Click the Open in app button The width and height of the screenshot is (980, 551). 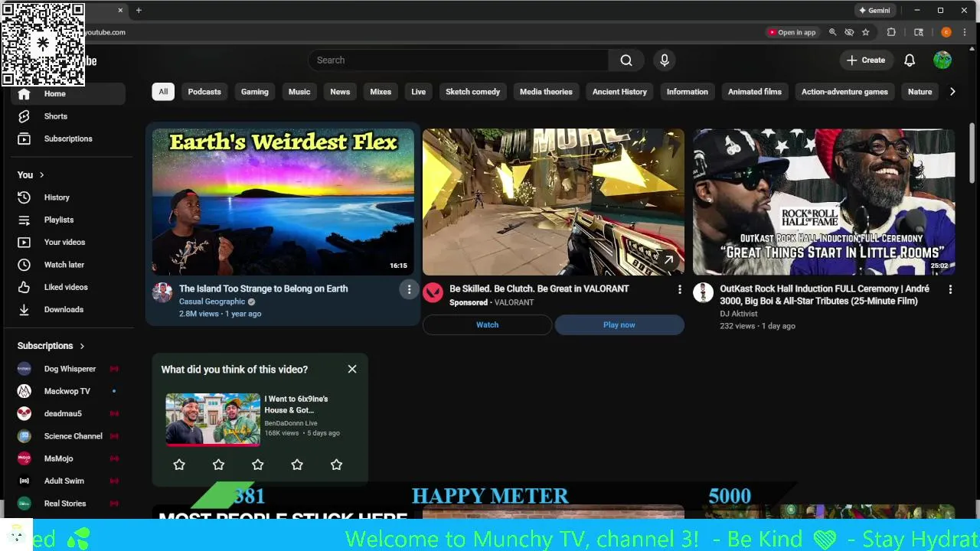click(x=792, y=32)
